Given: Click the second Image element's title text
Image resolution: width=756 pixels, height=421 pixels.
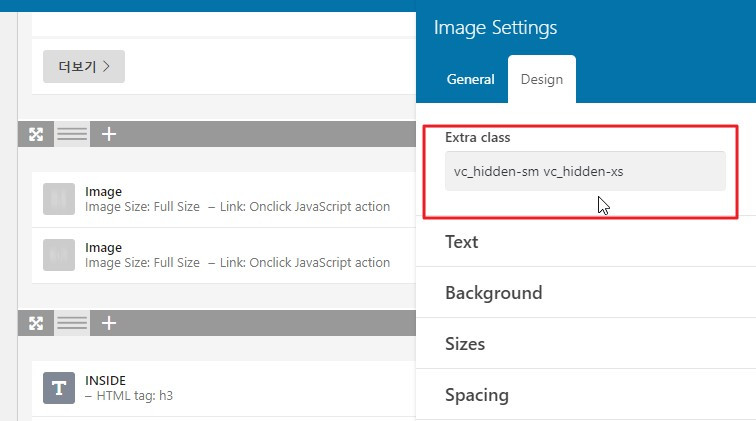Looking at the screenshot, I should pyautogui.click(x=104, y=247).
